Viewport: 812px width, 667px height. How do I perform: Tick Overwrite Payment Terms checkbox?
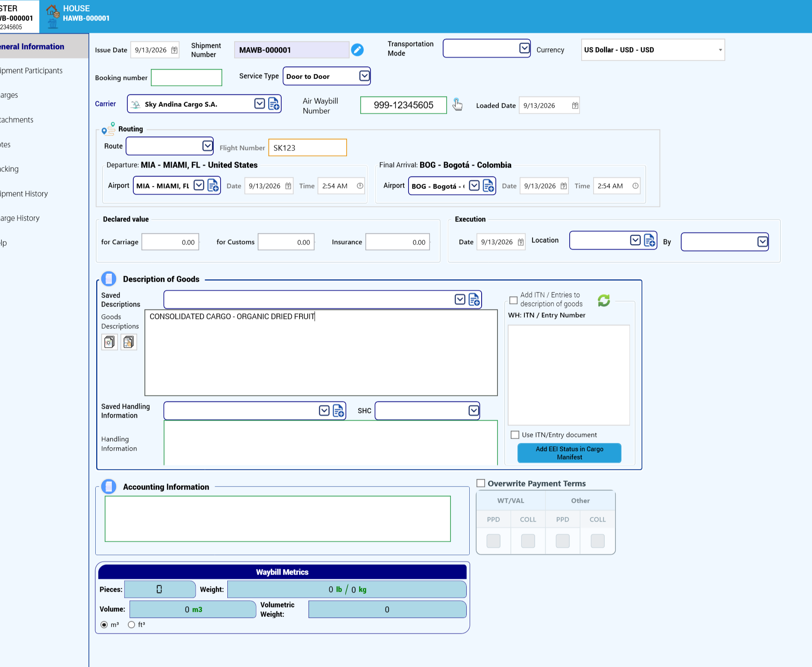click(481, 483)
